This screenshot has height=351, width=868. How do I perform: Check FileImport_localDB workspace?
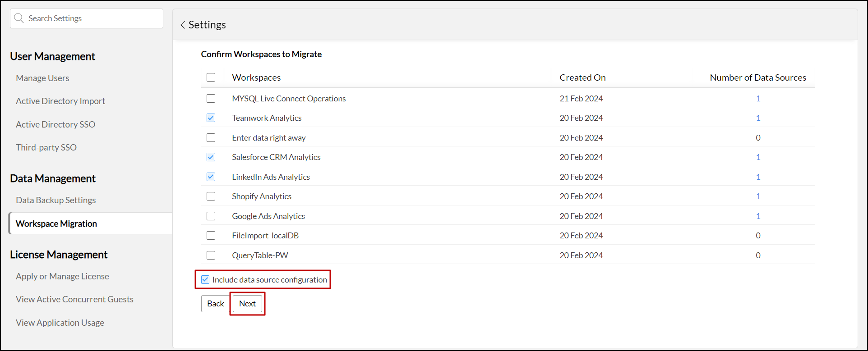[211, 236]
